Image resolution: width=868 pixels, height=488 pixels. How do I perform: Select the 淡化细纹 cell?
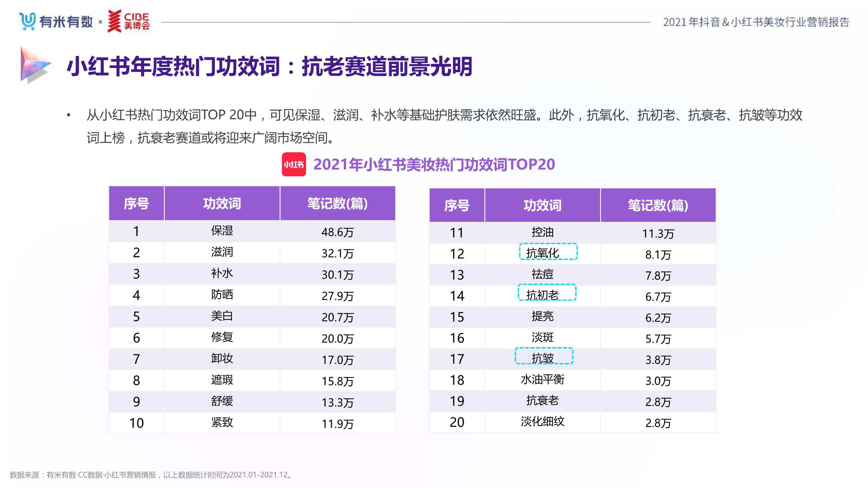coord(542,421)
